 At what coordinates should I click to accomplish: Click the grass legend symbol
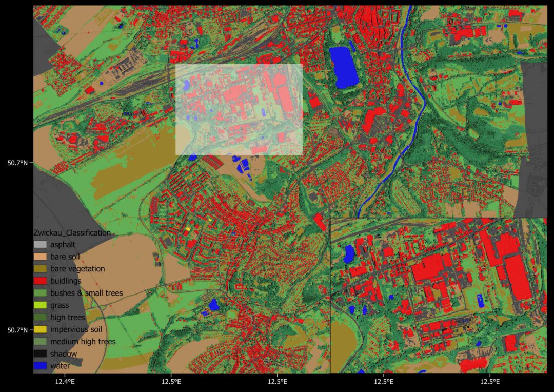pos(39,305)
